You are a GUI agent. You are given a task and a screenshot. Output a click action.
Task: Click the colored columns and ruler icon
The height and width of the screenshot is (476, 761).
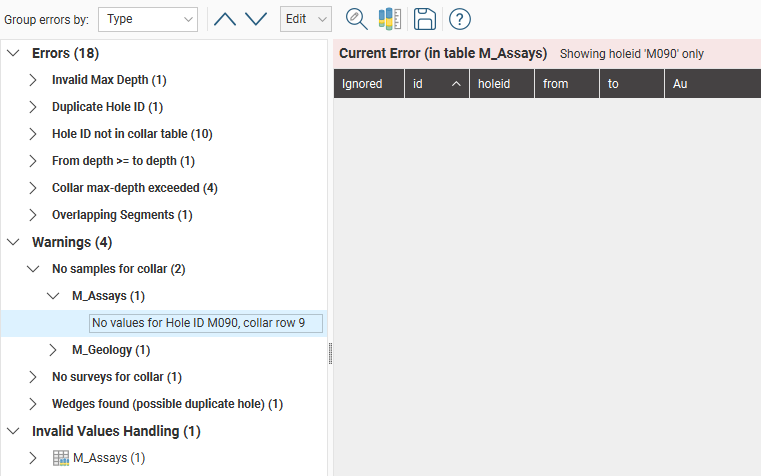coord(389,19)
